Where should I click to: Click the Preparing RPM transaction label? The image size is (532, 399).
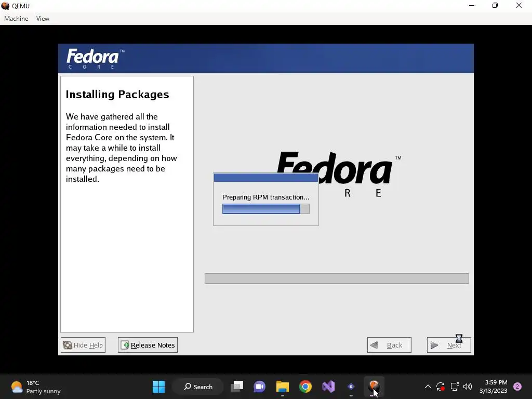click(265, 197)
